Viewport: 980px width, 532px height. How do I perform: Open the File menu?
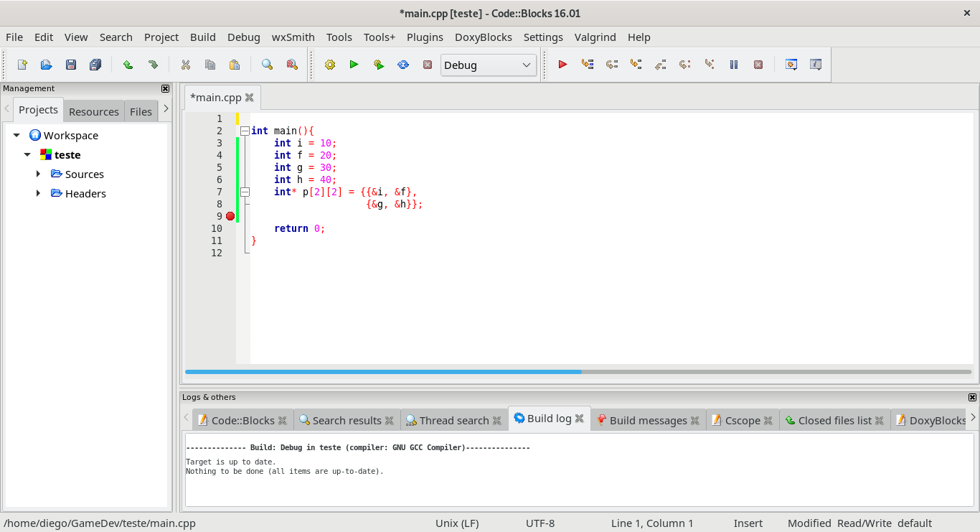point(14,37)
